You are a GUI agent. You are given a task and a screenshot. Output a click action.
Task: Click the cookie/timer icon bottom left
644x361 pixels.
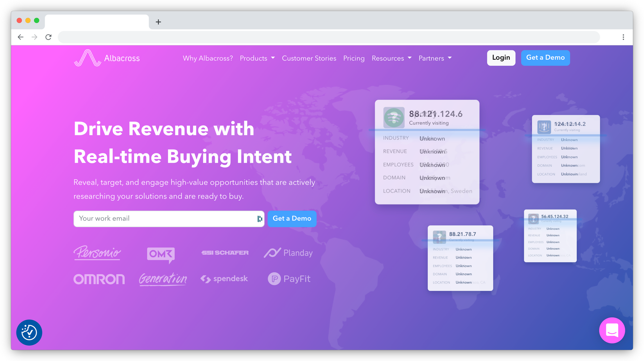(x=29, y=332)
